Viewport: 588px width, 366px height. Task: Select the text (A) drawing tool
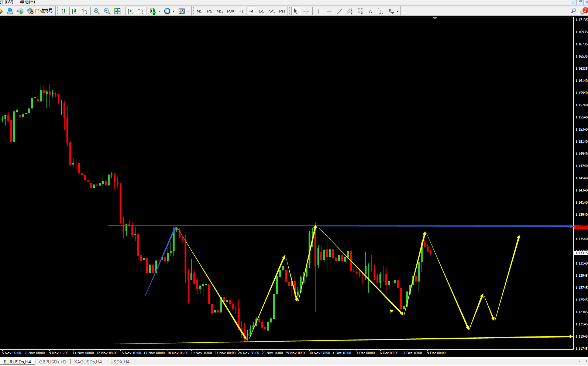click(x=370, y=11)
